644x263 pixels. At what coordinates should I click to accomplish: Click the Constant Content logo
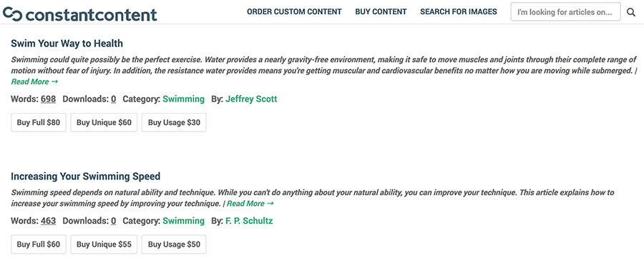tap(79, 14)
